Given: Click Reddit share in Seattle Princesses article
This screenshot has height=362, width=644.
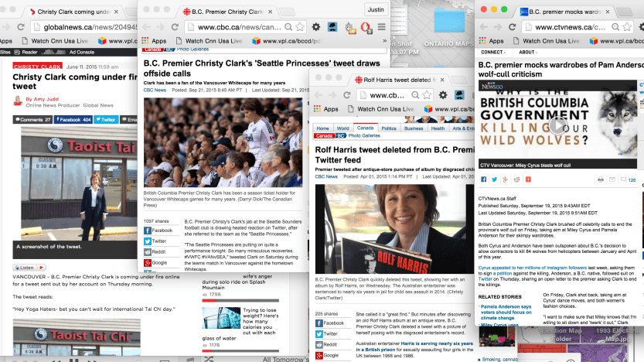Looking at the screenshot, I should (155, 252).
